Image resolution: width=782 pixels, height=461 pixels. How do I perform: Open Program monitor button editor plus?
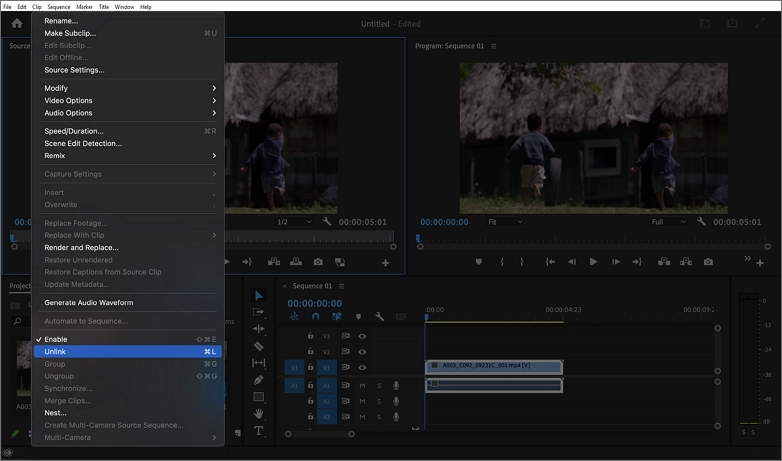point(760,263)
